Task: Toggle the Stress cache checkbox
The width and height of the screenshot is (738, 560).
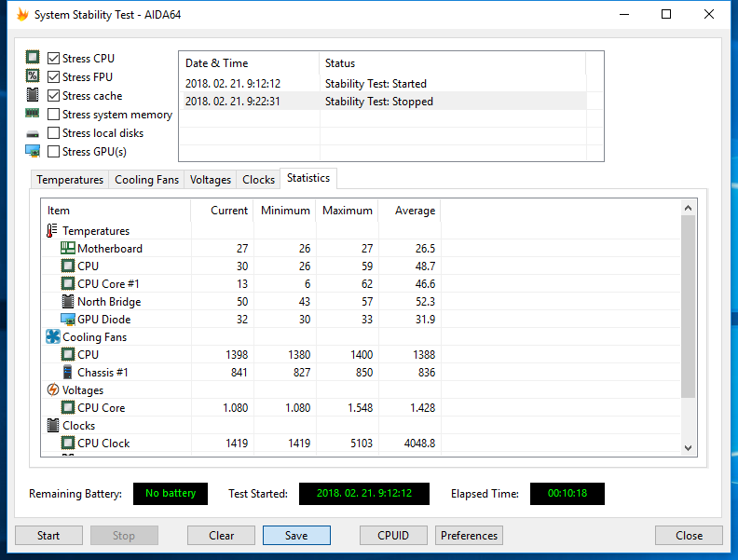Action: [x=54, y=96]
